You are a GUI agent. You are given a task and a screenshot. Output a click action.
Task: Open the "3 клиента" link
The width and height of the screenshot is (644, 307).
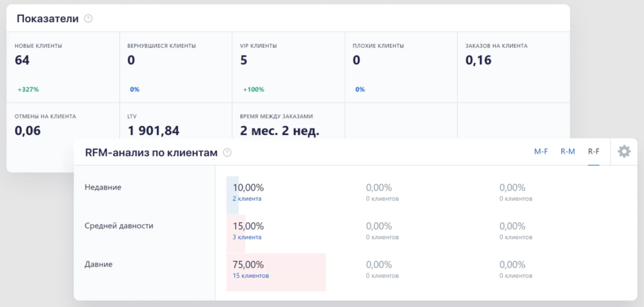pos(247,237)
